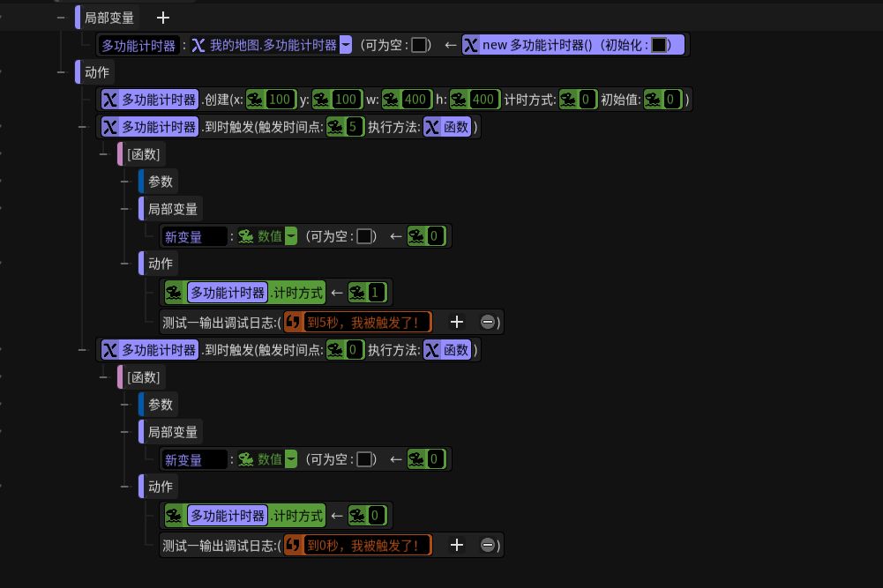This screenshot has height=588, width=883.
Task: Click X icon in 我的地图.多功能计时器 type block
Action: 198,45
